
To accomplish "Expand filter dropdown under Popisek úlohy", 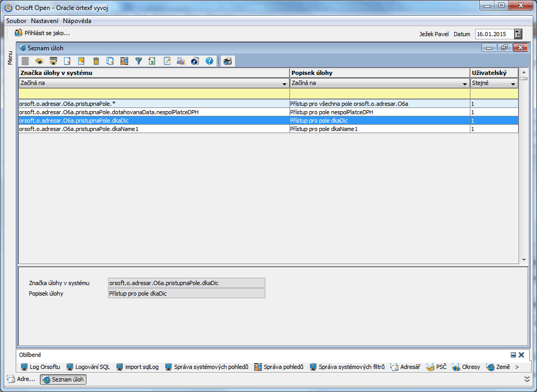I will coord(465,84).
